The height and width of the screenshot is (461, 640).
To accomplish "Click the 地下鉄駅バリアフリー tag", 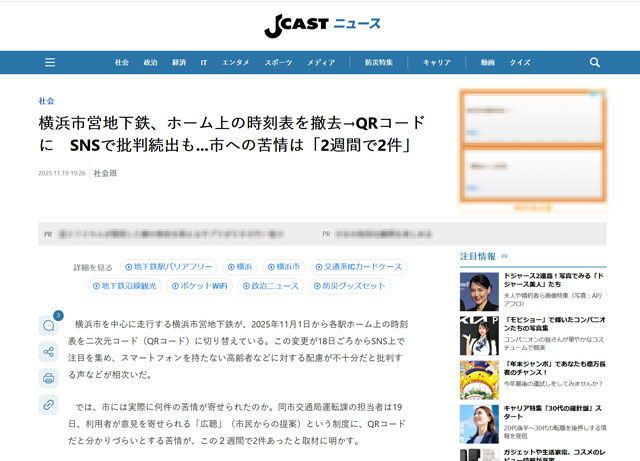I will point(169,267).
